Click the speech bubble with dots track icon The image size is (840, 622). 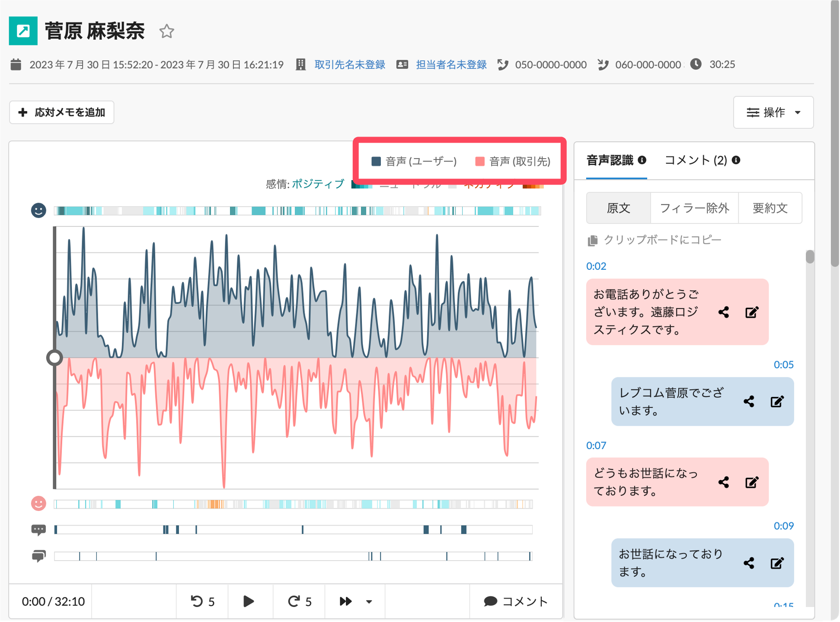(x=38, y=529)
